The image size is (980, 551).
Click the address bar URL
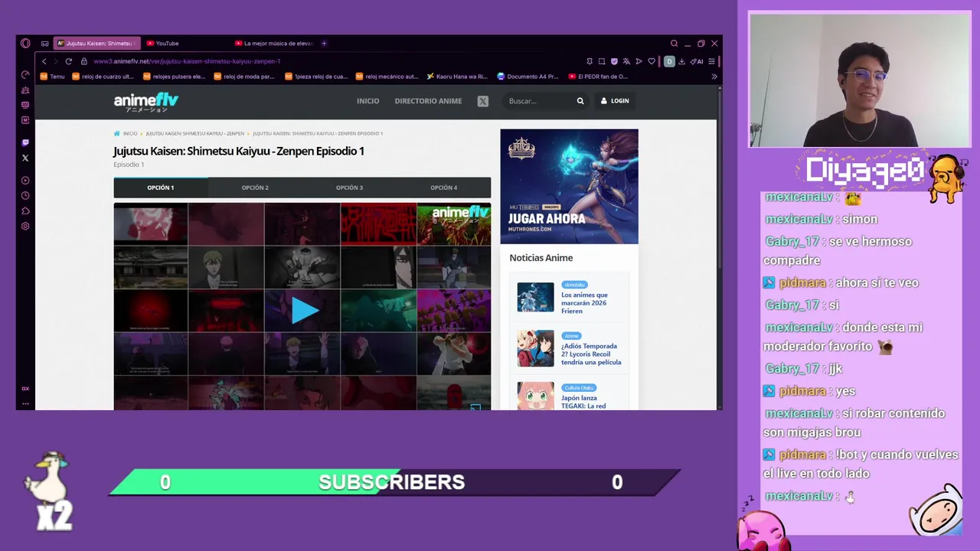pyautogui.click(x=187, y=61)
